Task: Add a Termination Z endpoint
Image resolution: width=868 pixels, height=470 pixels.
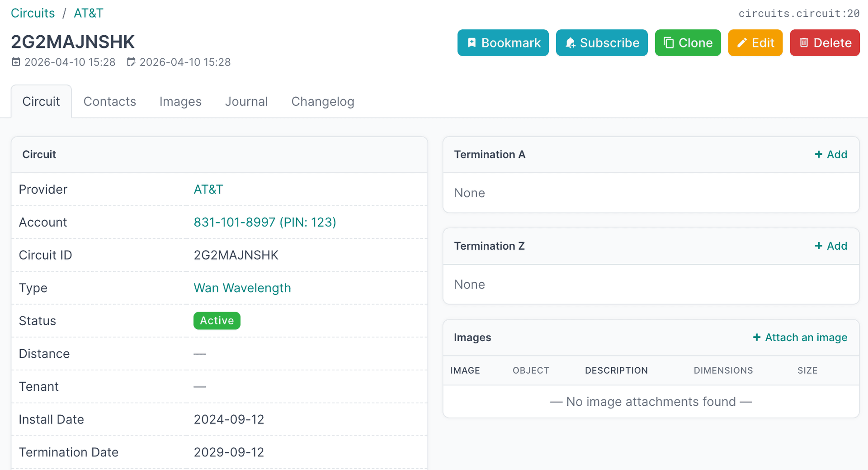Action: click(830, 246)
